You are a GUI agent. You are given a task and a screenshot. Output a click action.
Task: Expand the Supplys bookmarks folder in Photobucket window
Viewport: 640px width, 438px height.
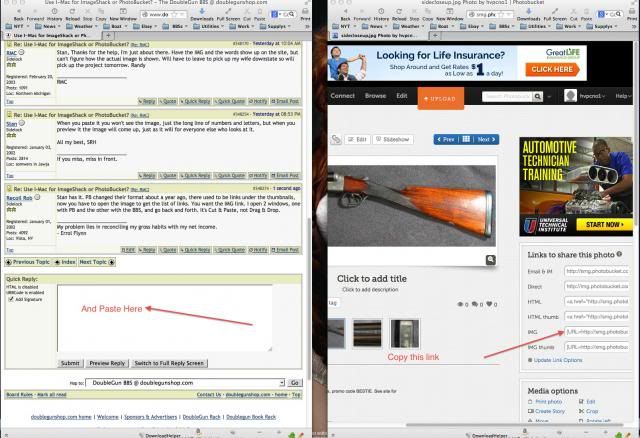[x=602, y=26]
